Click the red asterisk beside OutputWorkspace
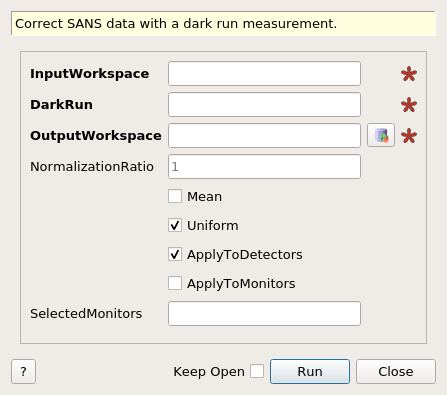447x395 pixels. 409,136
